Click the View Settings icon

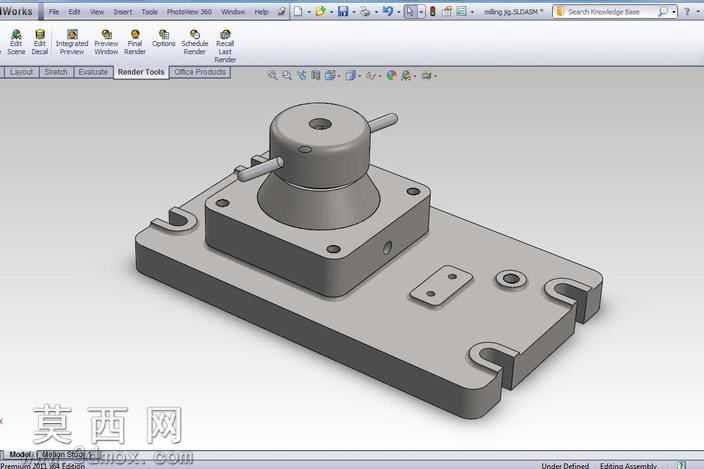[427, 75]
